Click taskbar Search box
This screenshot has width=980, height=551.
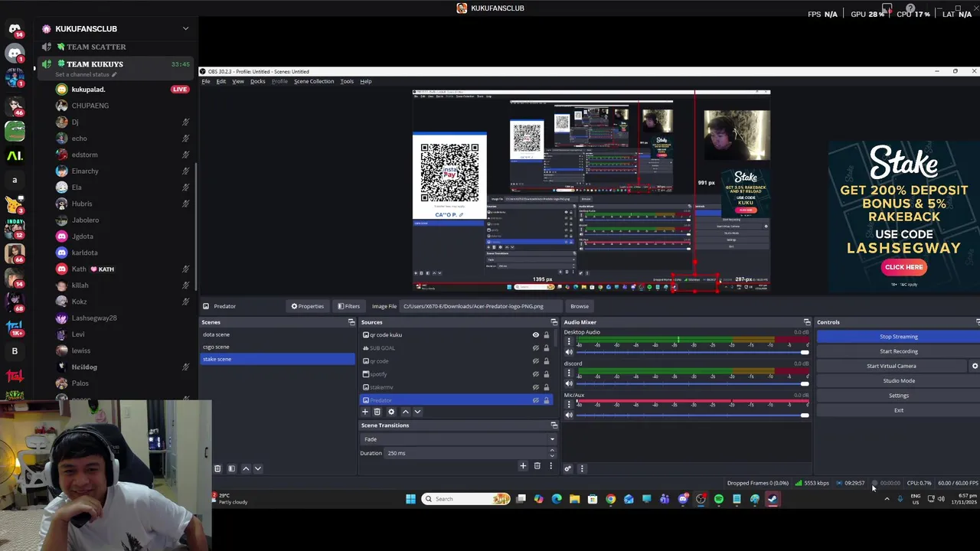point(466,499)
